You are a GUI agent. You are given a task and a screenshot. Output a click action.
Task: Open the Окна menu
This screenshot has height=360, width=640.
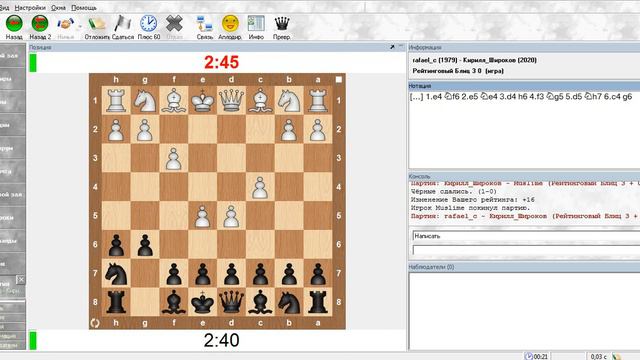[58, 8]
